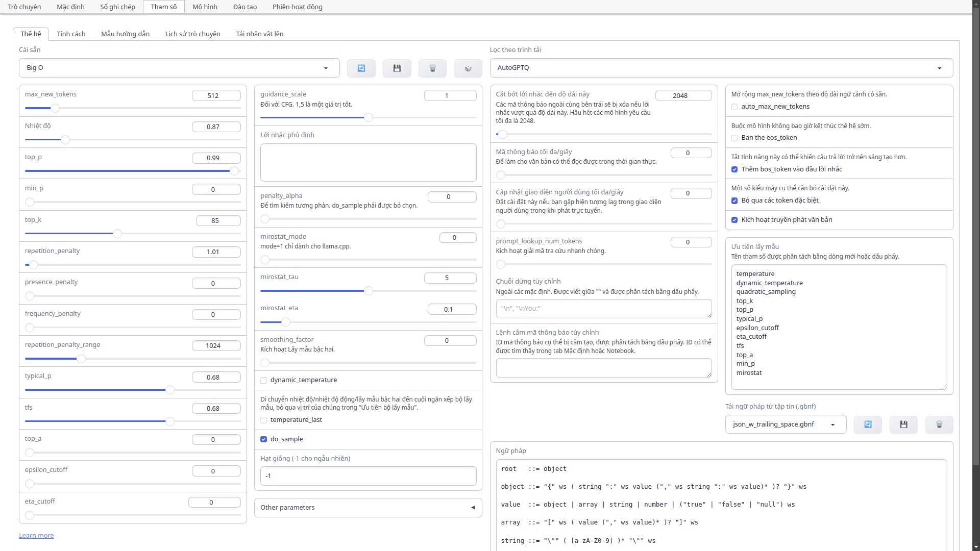This screenshot has width=980, height=551.
Task: Uncheck the do_sample checkbox
Action: 264,439
